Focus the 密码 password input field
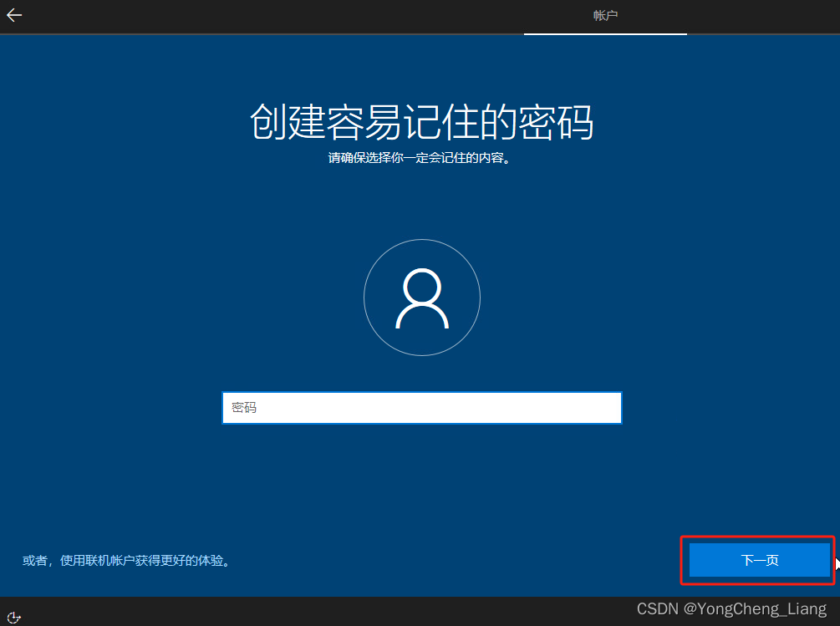This screenshot has width=840, height=626. pyautogui.click(x=422, y=408)
